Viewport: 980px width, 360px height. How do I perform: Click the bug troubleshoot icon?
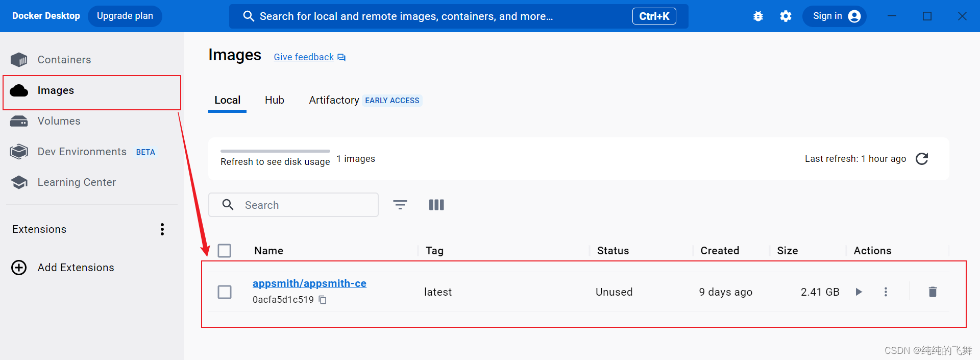[x=758, y=16]
